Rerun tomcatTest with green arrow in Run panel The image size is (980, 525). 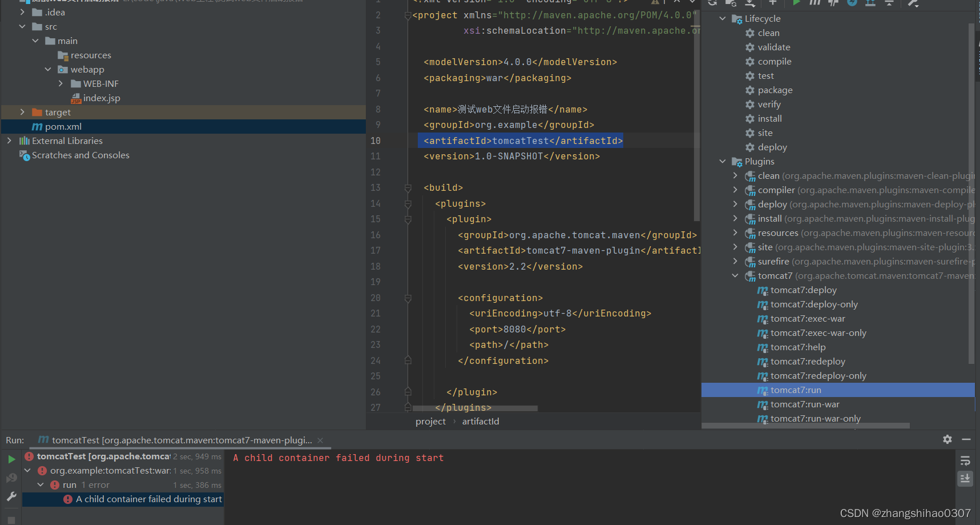pos(11,459)
